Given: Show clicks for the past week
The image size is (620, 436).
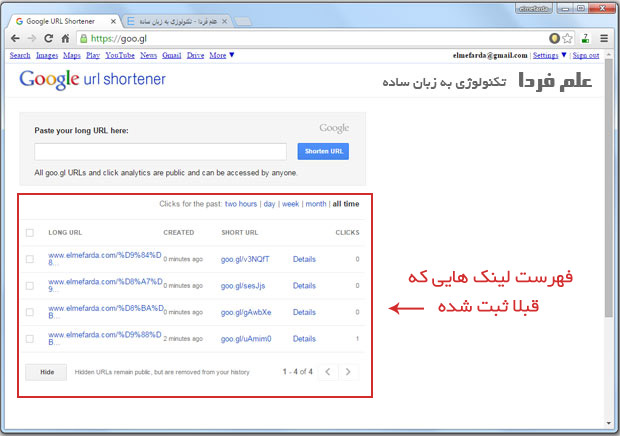Looking at the screenshot, I should (290, 204).
